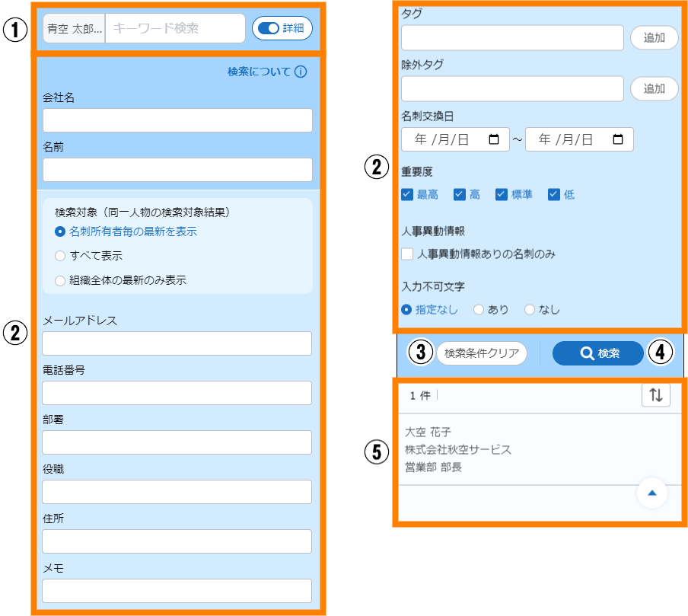Viewport: 688px width, 616px height.
Task: Click the 検索条件クリア button
Action: (x=481, y=353)
